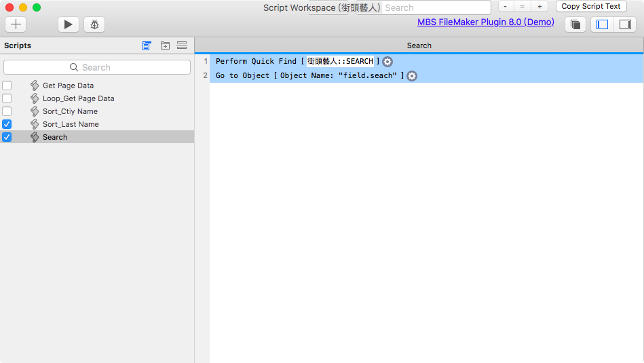644x363 pixels.
Task: Click Sort_Ctiy Name script icon
Action: coord(35,111)
